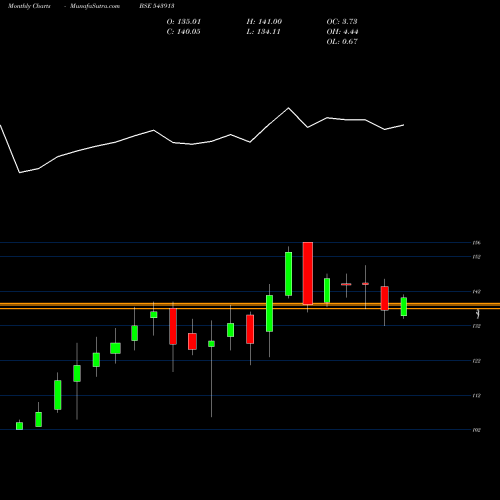The image size is (500, 500).
Task: Select the close value "C: 140.05"
Action: (183, 32)
